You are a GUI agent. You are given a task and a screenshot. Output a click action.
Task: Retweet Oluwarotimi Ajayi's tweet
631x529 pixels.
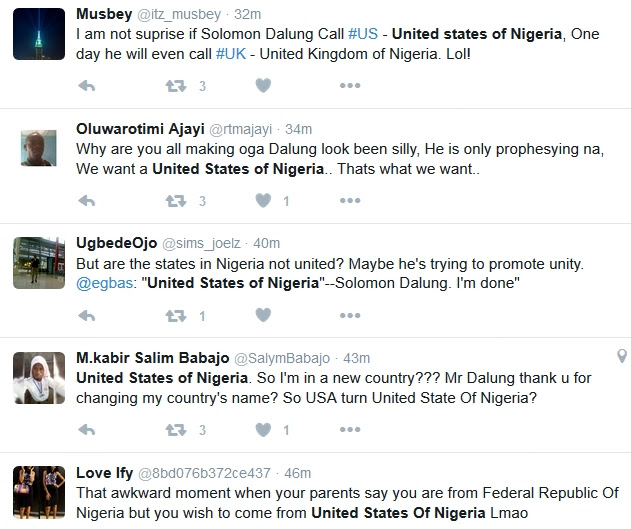coord(176,201)
